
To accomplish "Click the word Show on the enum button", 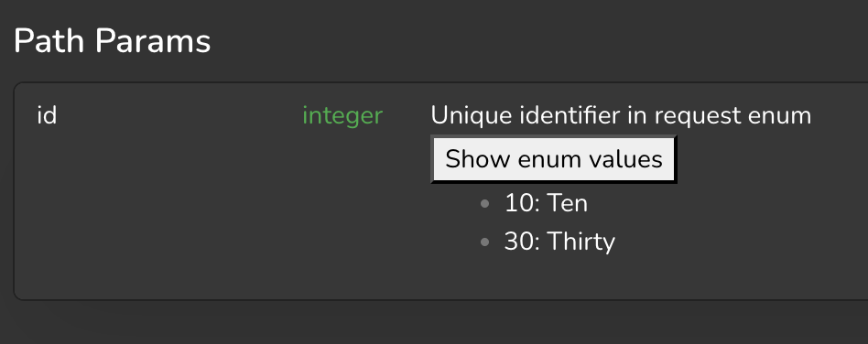I will (478, 159).
